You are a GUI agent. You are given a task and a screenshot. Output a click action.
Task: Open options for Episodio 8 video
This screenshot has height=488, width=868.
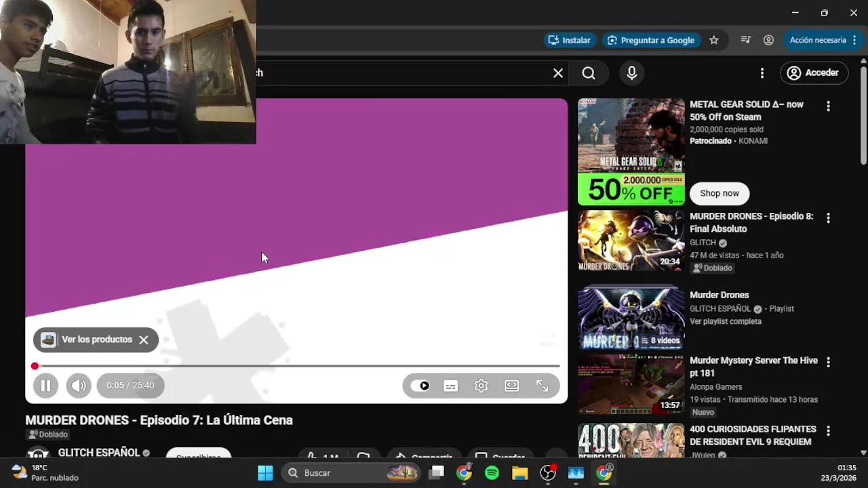click(828, 218)
